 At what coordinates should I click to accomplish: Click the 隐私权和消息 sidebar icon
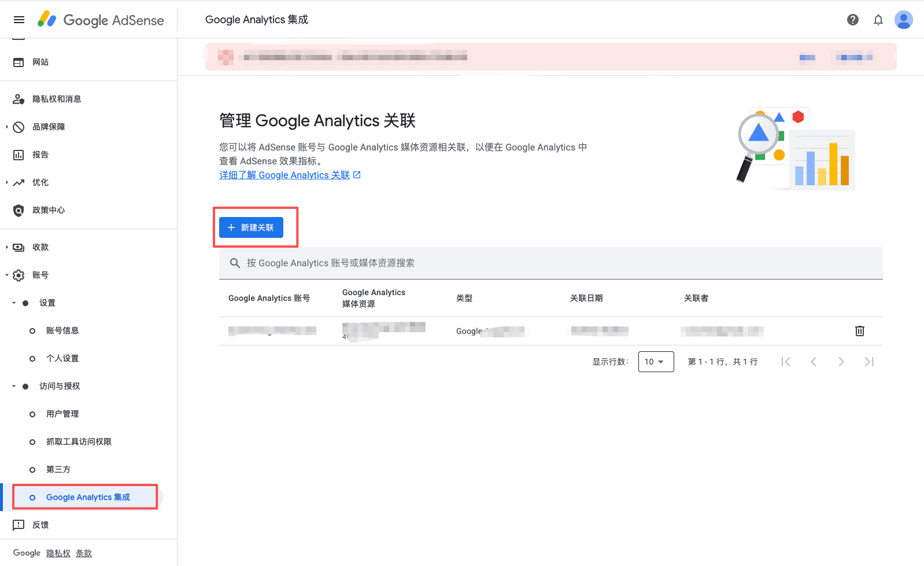coord(19,99)
